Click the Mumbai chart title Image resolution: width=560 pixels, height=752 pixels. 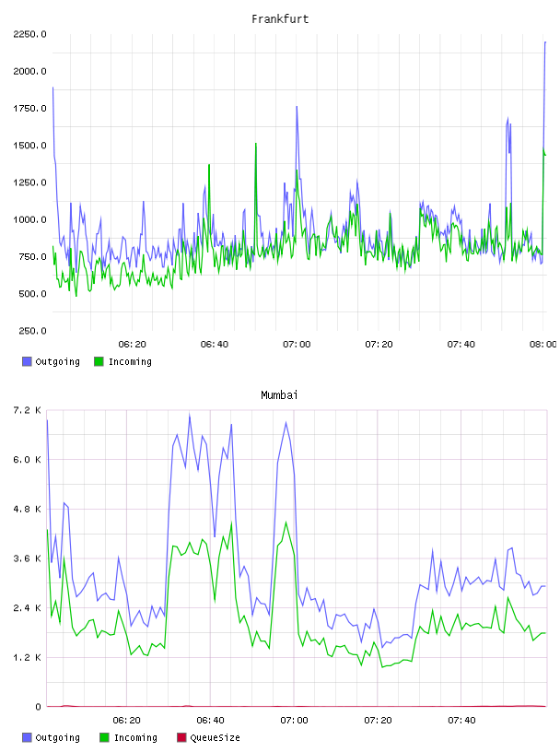pyautogui.click(x=279, y=395)
